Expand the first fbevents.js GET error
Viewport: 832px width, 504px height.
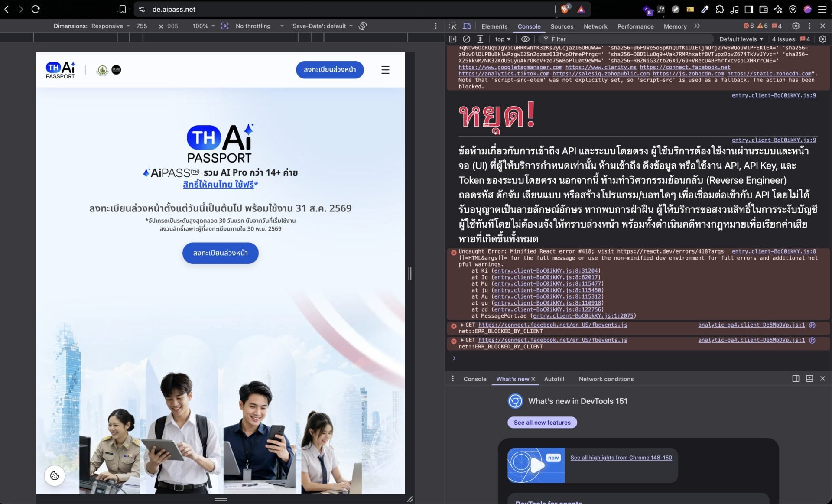[462, 325]
